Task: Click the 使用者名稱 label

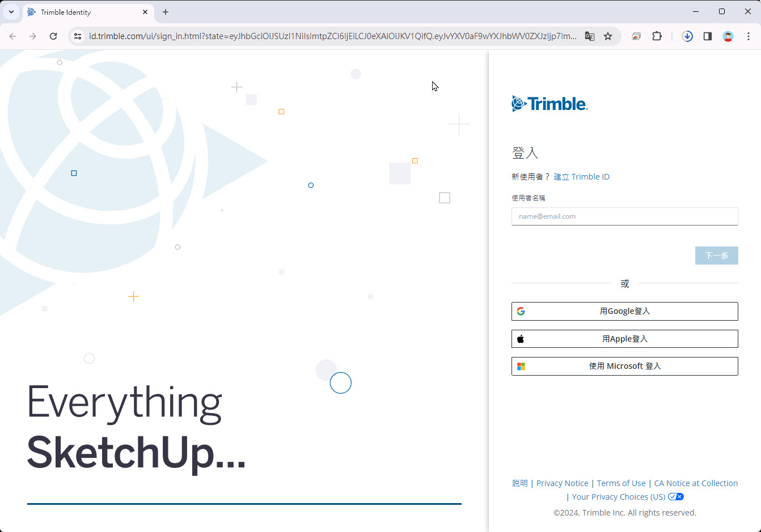Action: pos(529,198)
